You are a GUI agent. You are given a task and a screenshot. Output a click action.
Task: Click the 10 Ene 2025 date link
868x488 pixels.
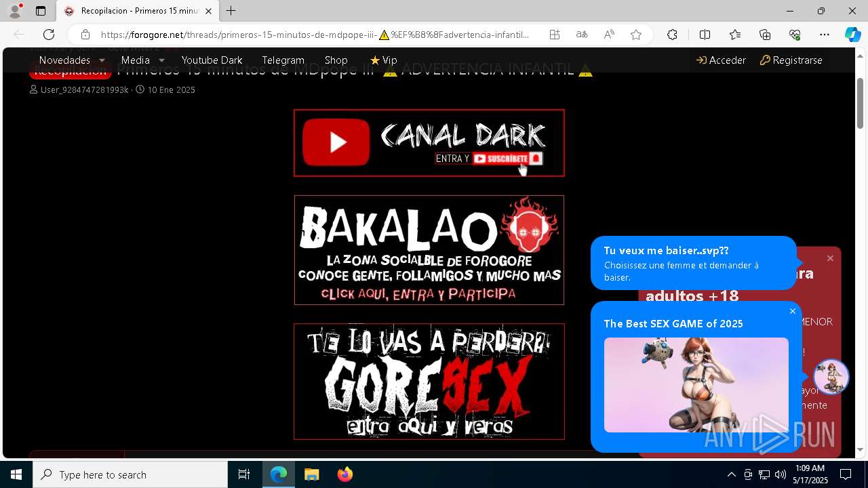pos(171,89)
